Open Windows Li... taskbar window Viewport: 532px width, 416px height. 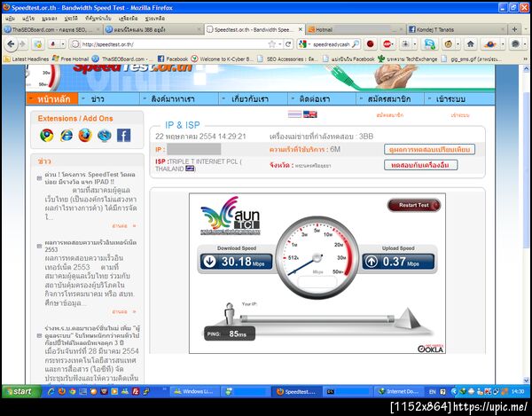pyautogui.click(x=194, y=391)
